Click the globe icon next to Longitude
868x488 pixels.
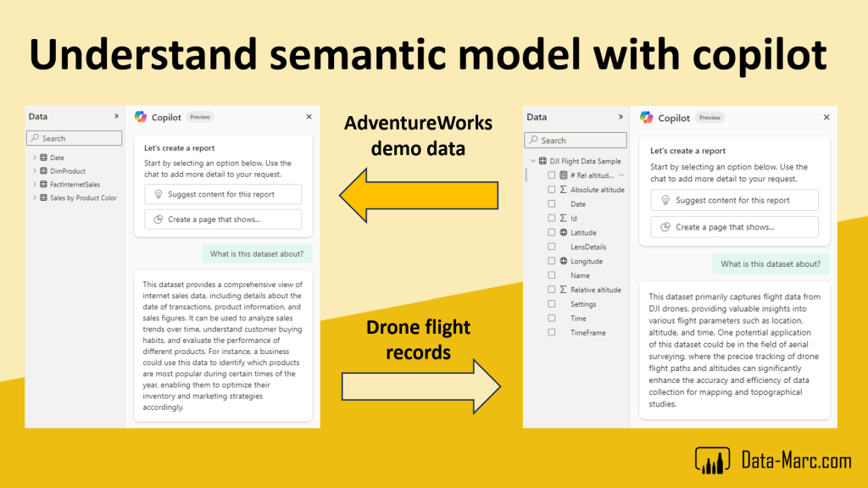[563, 261]
